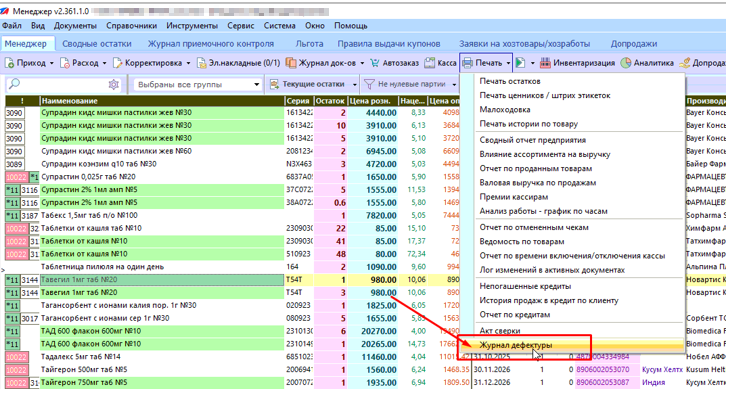Click the Текущие остатки icon
This screenshot has height=410, width=741.
(x=274, y=85)
